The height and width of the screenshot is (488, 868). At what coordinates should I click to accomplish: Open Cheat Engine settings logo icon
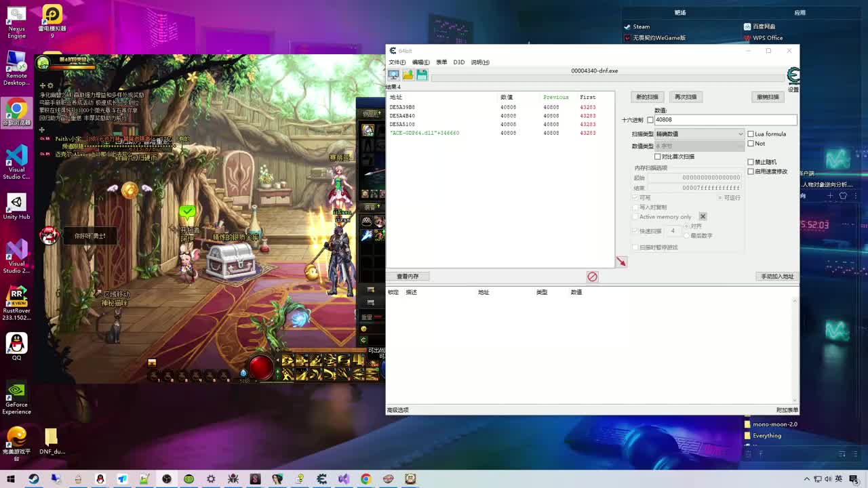tap(793, 75)
